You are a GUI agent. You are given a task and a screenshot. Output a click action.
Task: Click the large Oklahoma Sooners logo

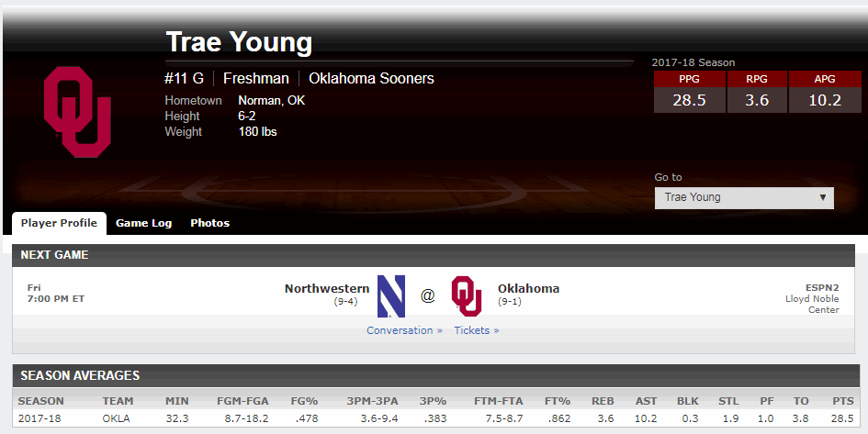77,111
